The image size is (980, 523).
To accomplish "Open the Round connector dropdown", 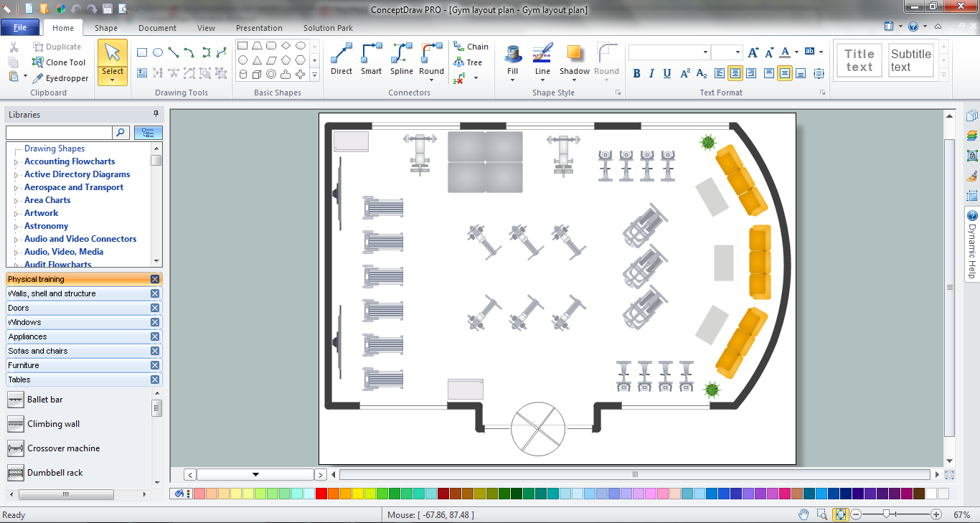I will point(432,80).
